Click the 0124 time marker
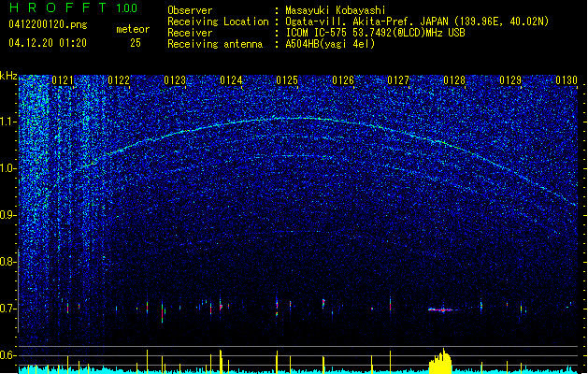 click(231, 80)
